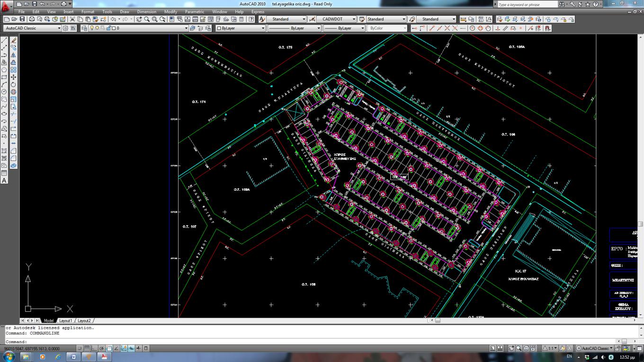Click the Windows Start button
The height and width of the screenshot is (362, 644).
(x=9, y=356)
